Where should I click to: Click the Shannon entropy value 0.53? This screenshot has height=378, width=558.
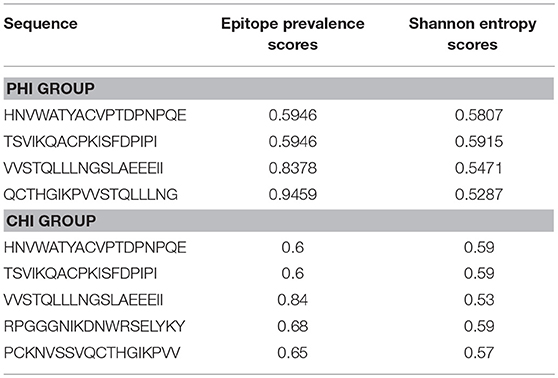479,300
